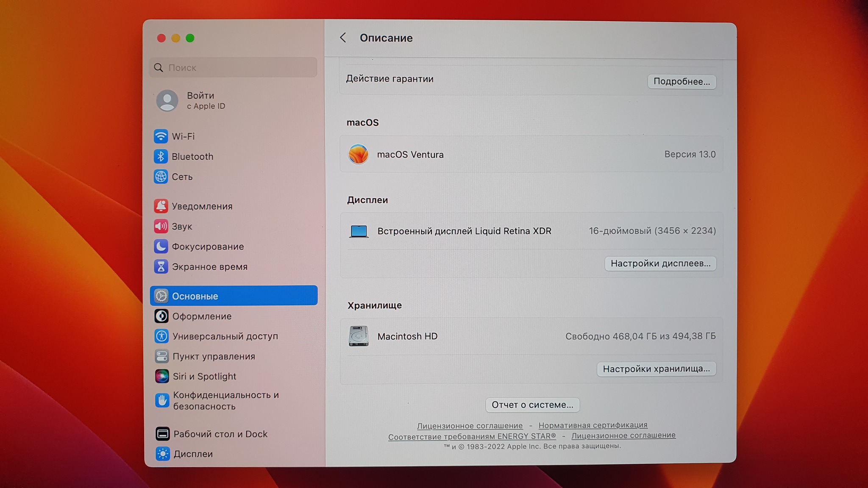868x488 pixels.
Task: Click the storage settings button
Action: coord(656,369)
